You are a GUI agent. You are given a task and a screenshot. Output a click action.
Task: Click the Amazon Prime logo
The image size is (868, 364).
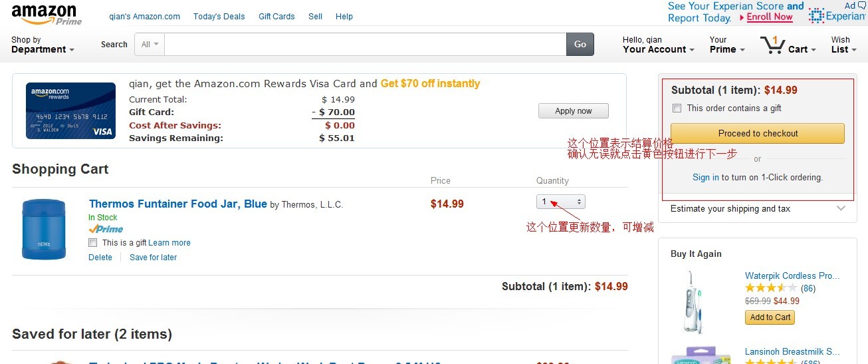point(45,14)
